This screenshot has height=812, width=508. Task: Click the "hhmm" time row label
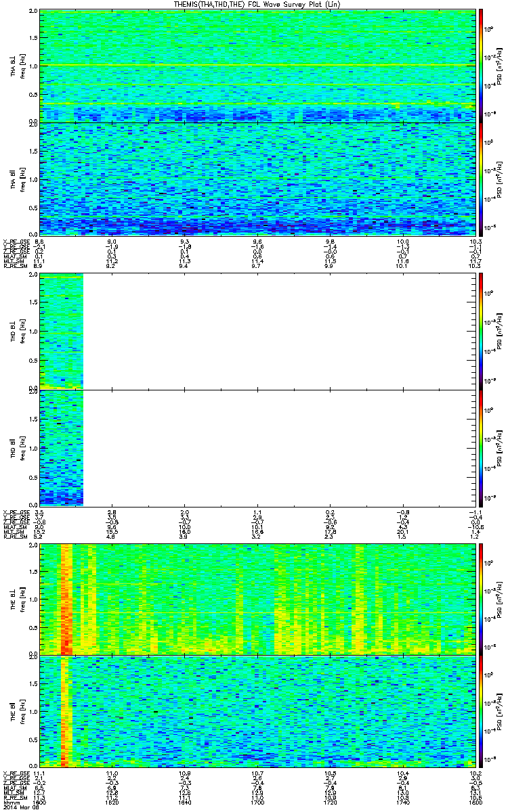click(x=10, y=802)
